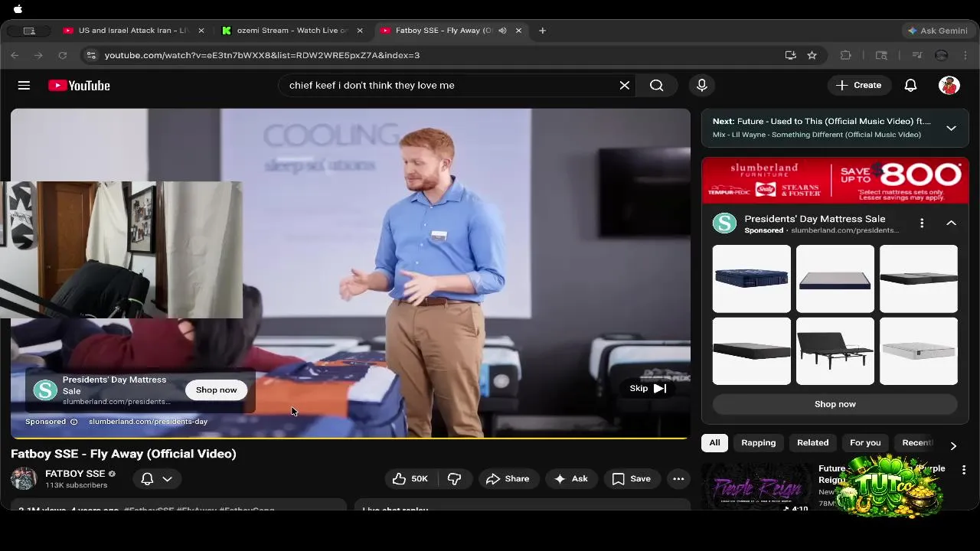Viewport: 980px width, 551px height.
Task: Select the All filter chip
Action: tap(714, 443)
